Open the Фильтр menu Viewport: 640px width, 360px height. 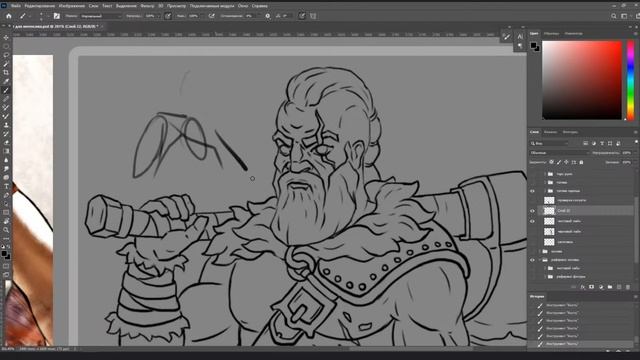coord(147,6)
